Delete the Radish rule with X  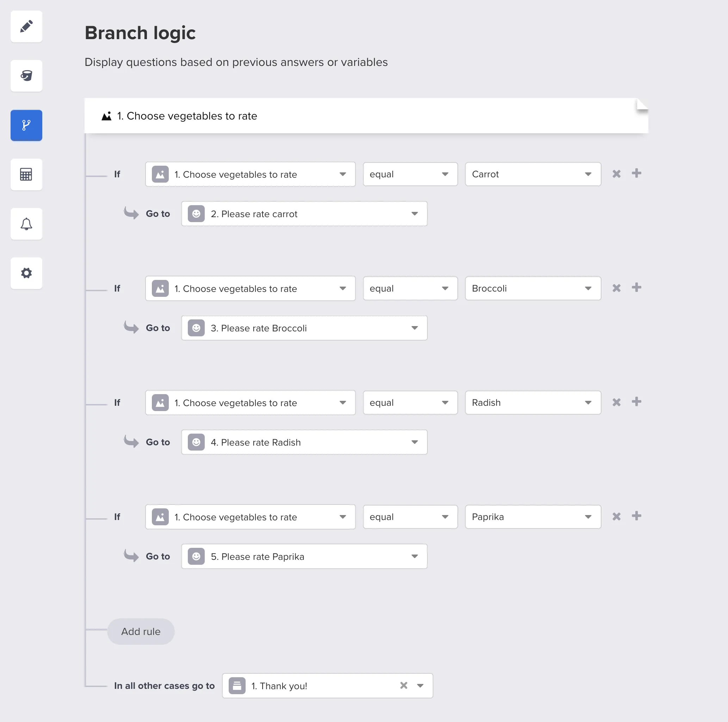(x=616, y=402)
